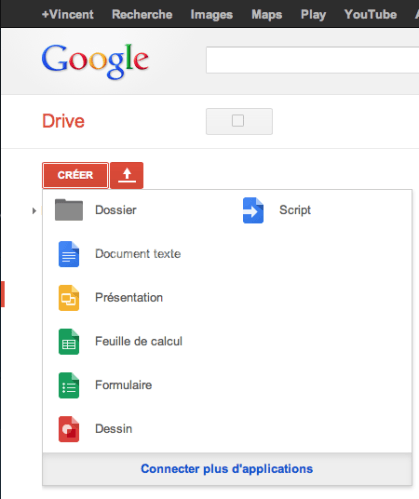Click the green Feuille de calcul icon

click(x=69, y=342)
